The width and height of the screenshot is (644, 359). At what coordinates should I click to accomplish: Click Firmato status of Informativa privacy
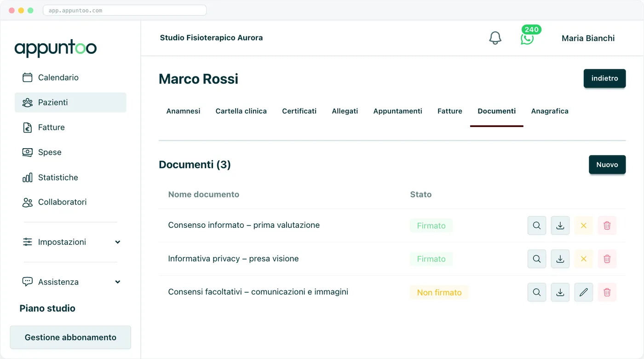tap(431, 259)
